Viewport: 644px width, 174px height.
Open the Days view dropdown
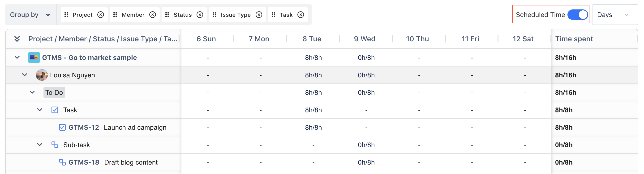pyautogui.click(x=614, y=15)
